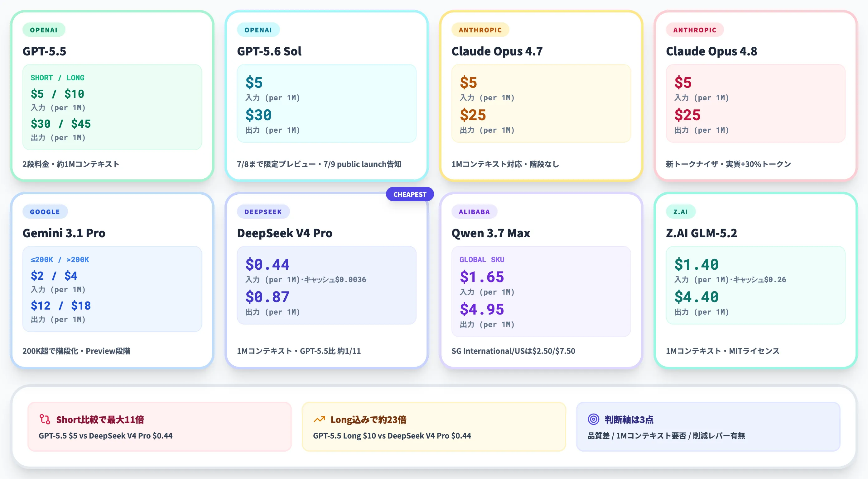This screenshot has height=479, width=868.
Task: Click the 判断軸は3点 summary heading
Action: tap(629, 420)
